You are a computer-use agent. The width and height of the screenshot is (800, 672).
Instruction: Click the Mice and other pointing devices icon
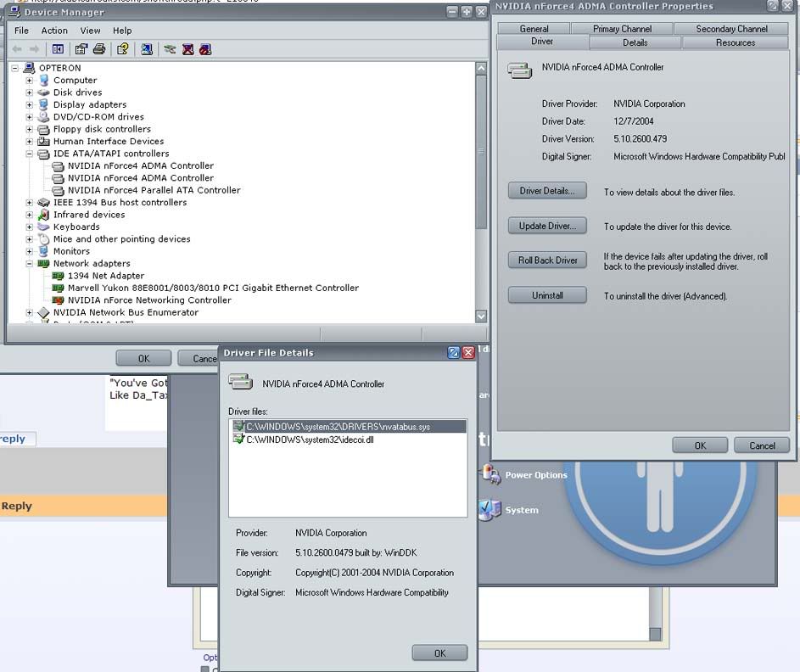pos(43,239)
